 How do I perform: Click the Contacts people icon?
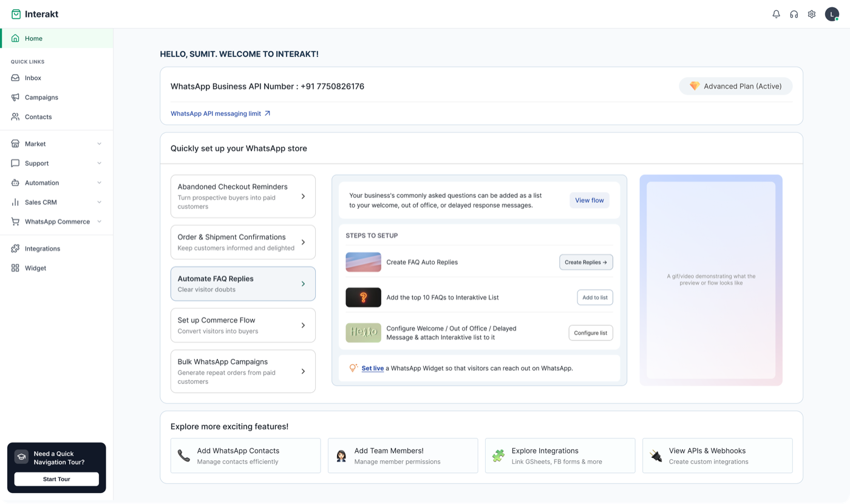coord(15,117)
